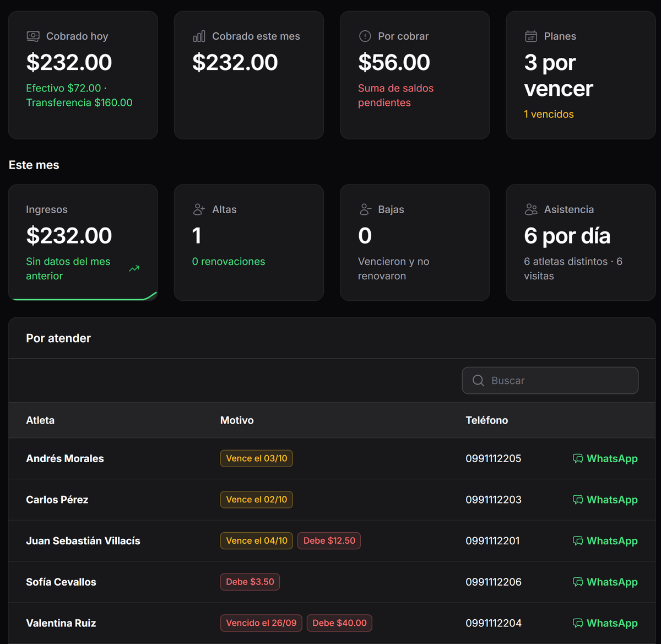This screenshot has width=661, height=644.
Task: Select athlete name Juan Sebastián Villacís
Action: [83, 541]
